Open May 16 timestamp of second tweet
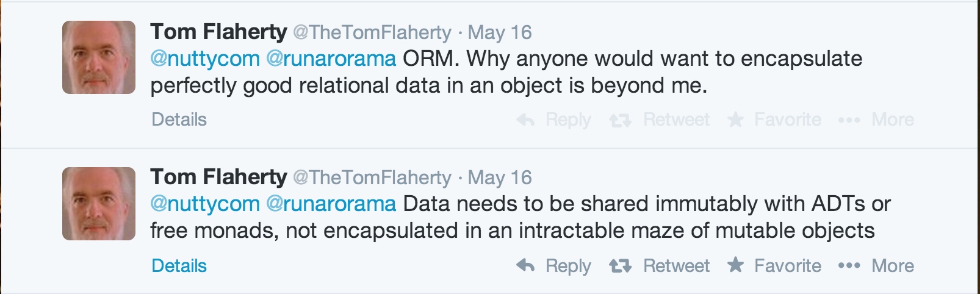980x294 pixels. [500, 177]
